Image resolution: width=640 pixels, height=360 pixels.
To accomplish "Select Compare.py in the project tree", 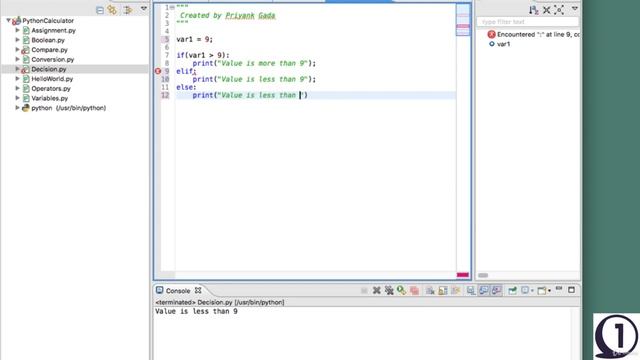I will pyautogui.click(x=49, y=50).
